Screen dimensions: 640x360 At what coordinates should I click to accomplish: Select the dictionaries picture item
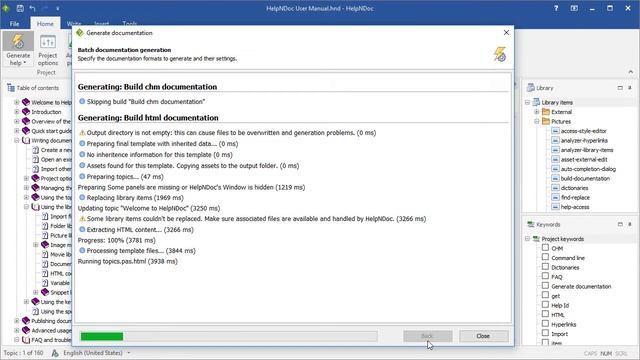[574, 188]
